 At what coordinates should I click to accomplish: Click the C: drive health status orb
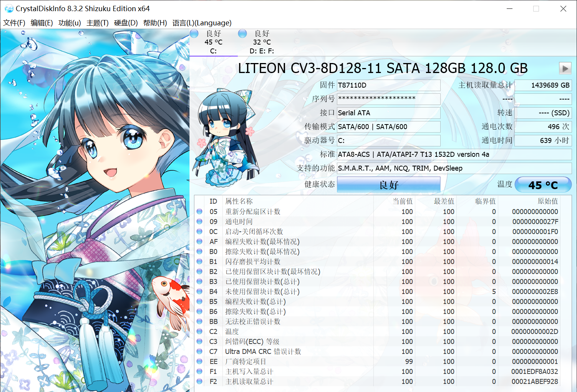194,34
